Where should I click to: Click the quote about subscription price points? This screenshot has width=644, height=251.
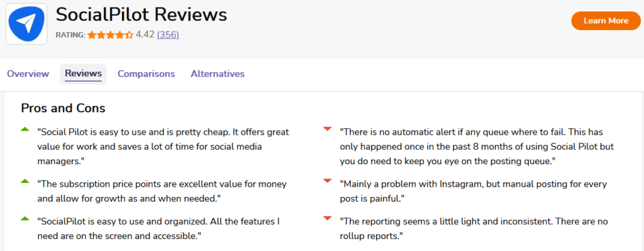pos(162,191)
